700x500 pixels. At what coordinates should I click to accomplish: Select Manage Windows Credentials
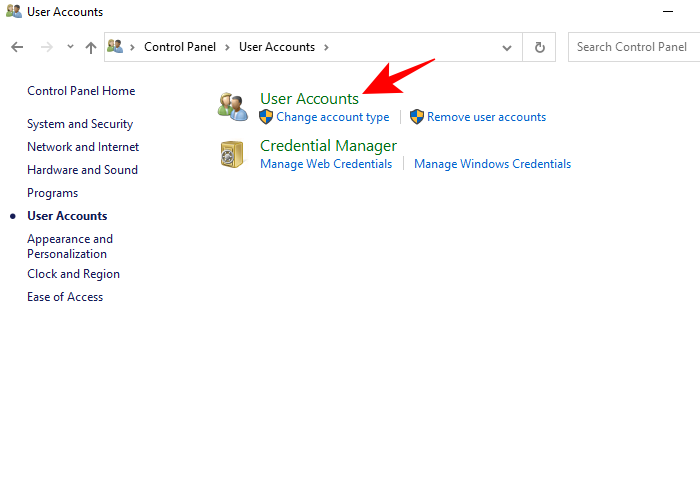point(492,164)
